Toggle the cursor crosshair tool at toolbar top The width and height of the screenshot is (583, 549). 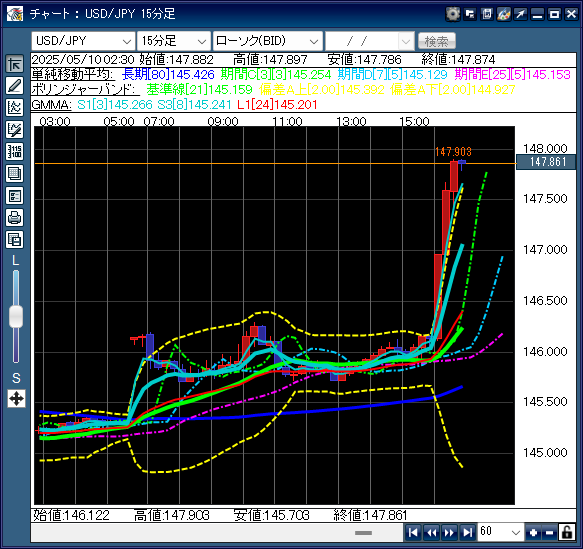tap(15, 64)
